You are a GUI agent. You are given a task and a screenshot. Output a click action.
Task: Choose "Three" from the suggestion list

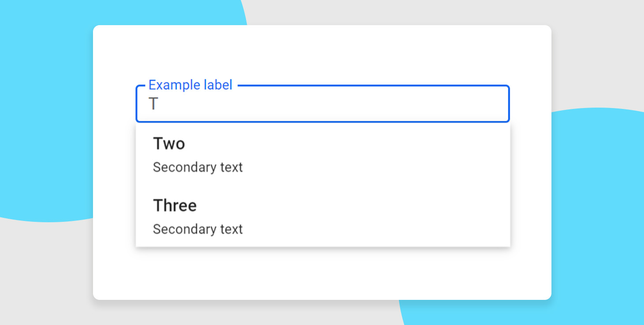[x=322, y=216]
